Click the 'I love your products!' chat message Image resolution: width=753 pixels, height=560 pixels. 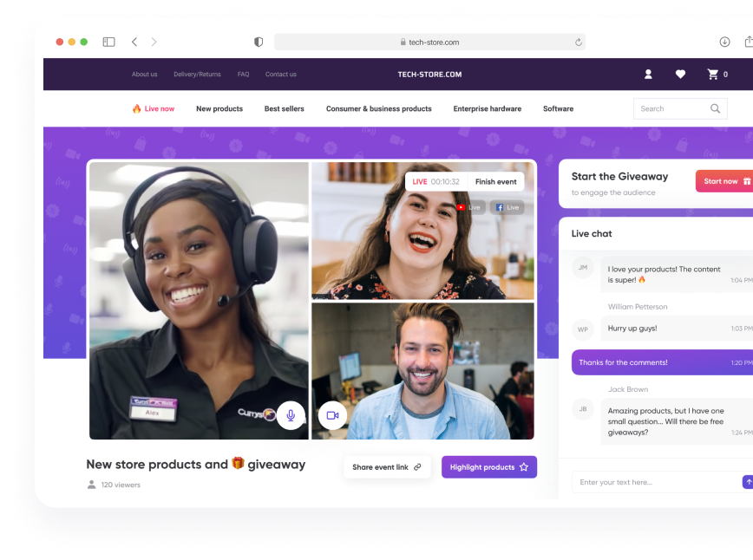click(678, 275)
